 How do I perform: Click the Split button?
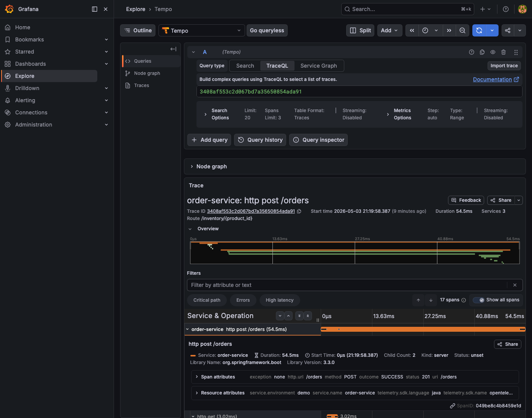tap(360, 30)
